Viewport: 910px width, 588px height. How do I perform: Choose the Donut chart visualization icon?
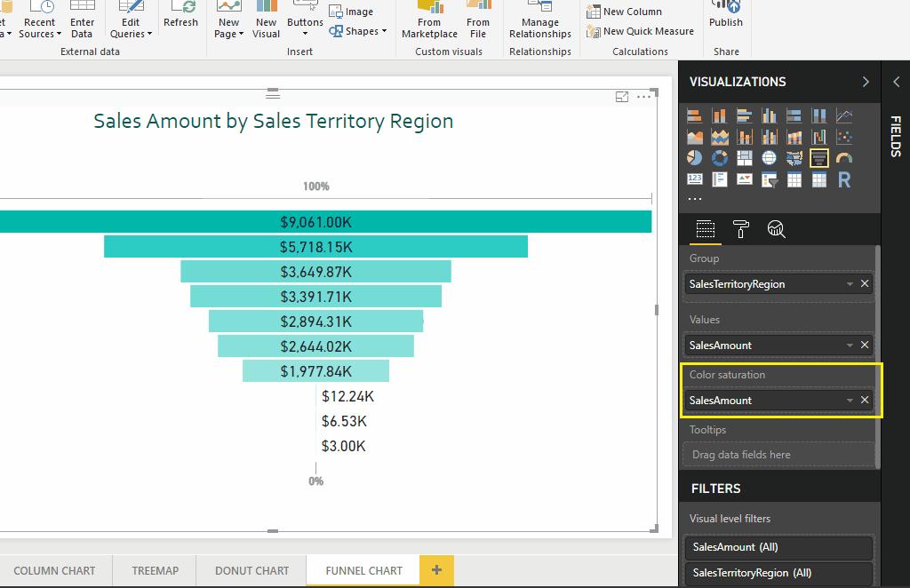tap(720, 158)
